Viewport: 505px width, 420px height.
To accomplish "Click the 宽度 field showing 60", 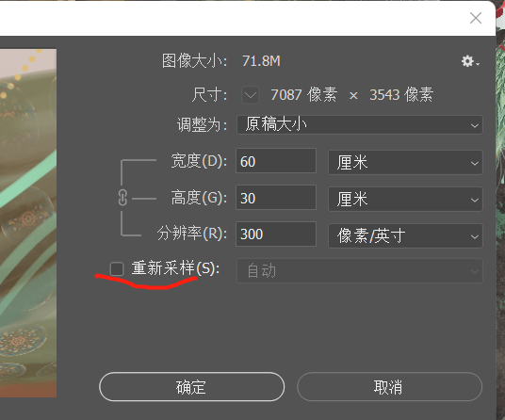I will [x=276, y=161].
